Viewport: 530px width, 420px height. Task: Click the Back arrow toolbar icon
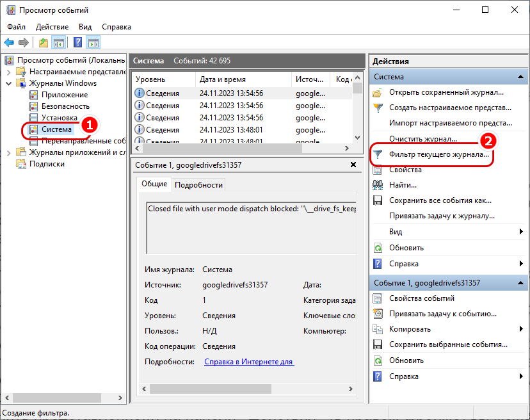9,43
